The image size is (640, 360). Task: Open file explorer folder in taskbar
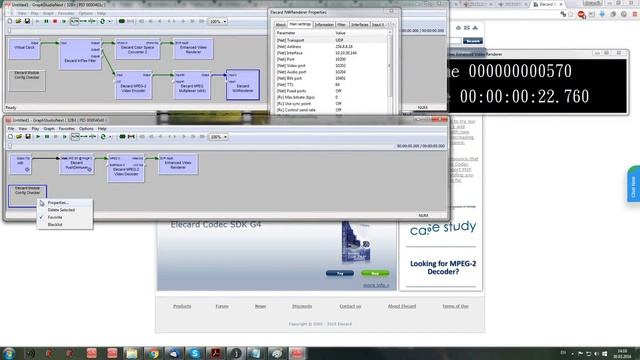132,353
